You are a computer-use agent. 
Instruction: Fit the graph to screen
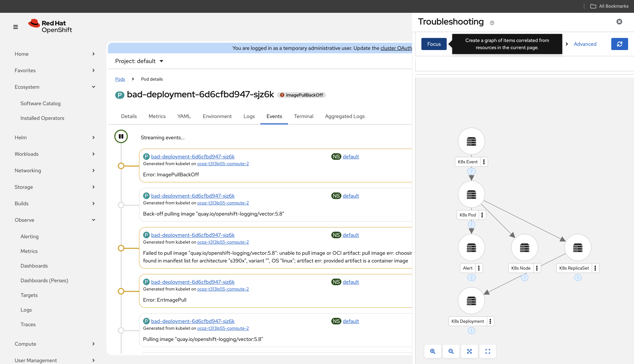(469, 351)
